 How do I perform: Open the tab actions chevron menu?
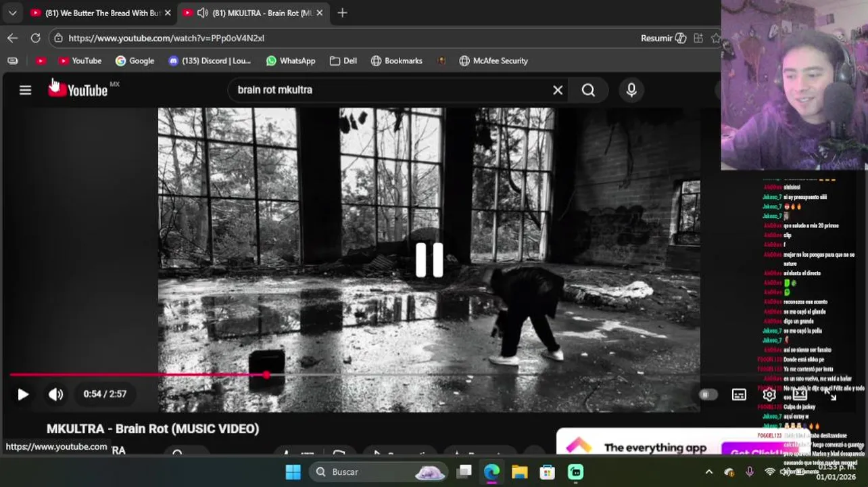coord(12,13)
